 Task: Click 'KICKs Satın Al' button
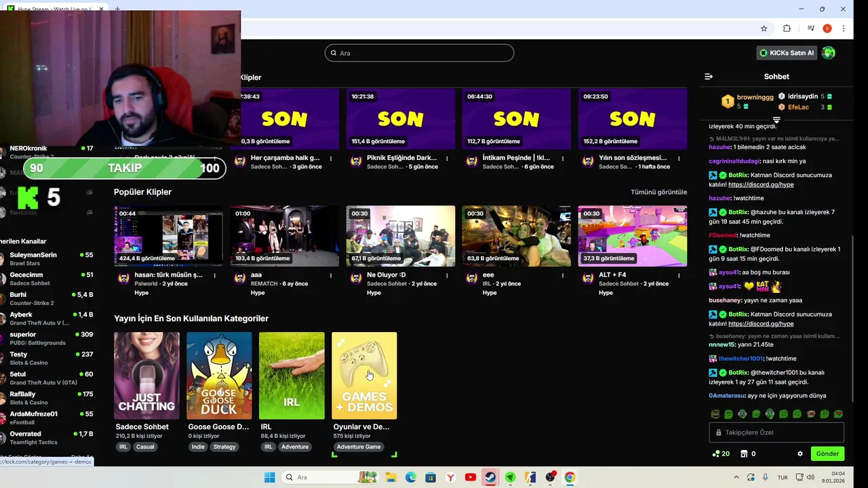(786, 53)
